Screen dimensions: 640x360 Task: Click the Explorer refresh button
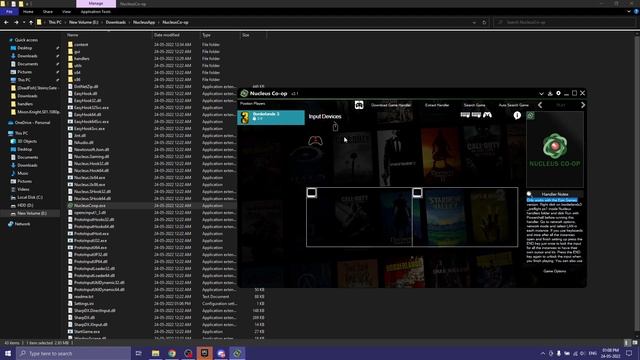click(x=484, y=22)
